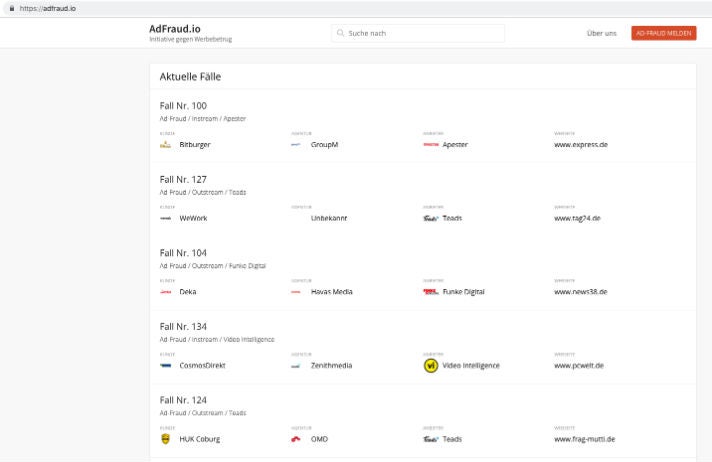Image resolution: width=712 pixels, height=462 pixels.
Task: Click the search magnifier icon
Action: tap(341, 34)
